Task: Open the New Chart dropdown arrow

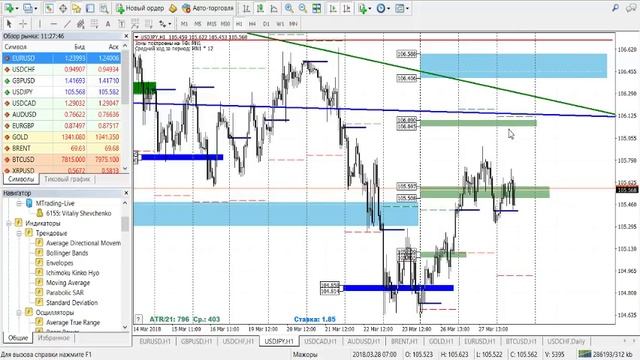Action: 17,8
